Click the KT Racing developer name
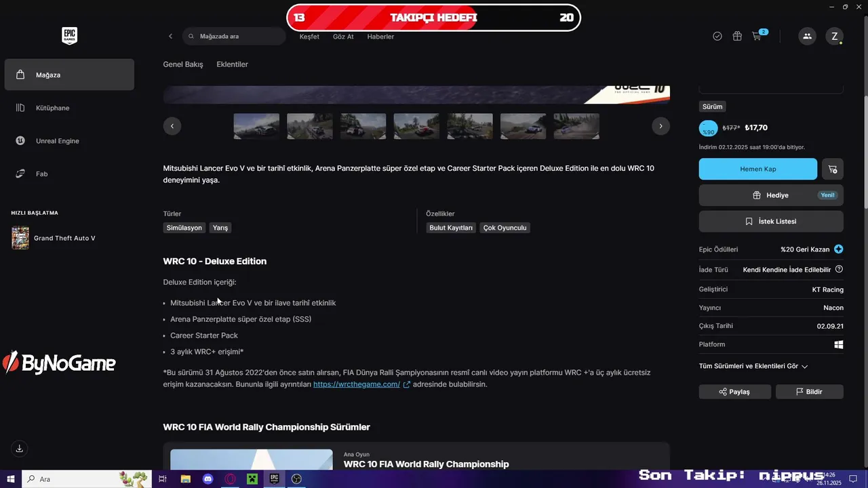Viewport: 868px width, 488px height. coord(828,289)
